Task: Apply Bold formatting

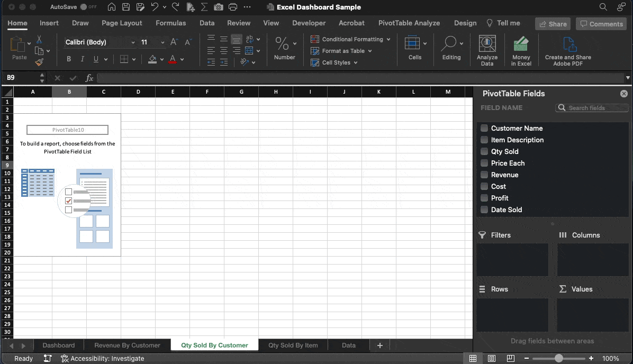Action: coord(68,59)
